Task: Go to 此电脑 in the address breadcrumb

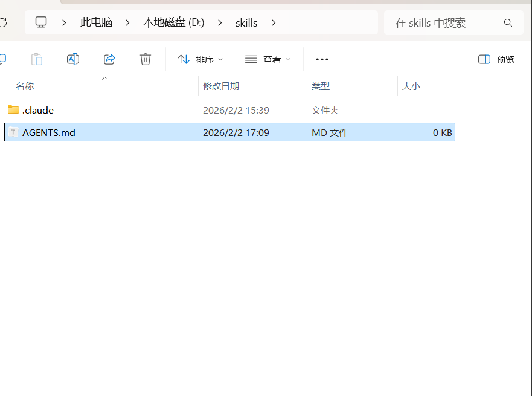Action: 97,23
